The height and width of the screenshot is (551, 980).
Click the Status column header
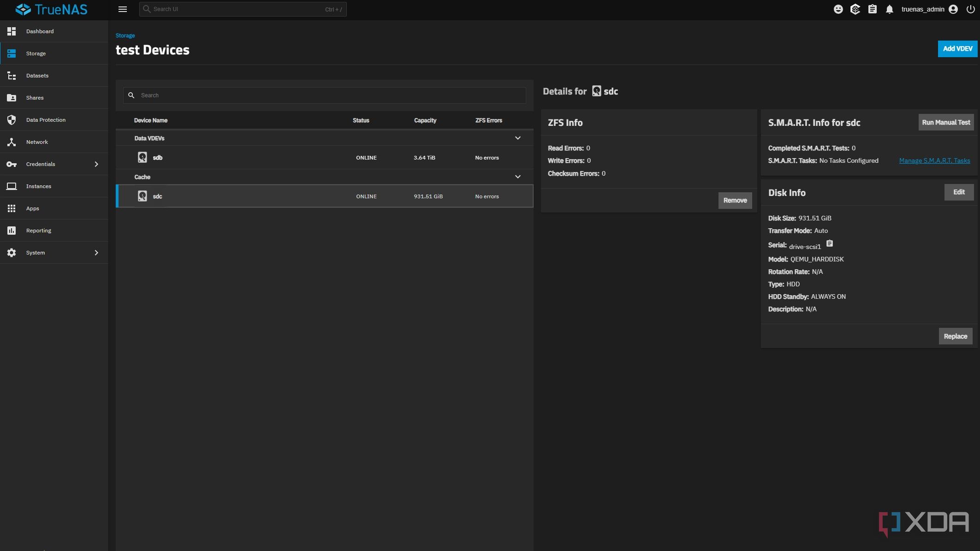click(361, 120)
